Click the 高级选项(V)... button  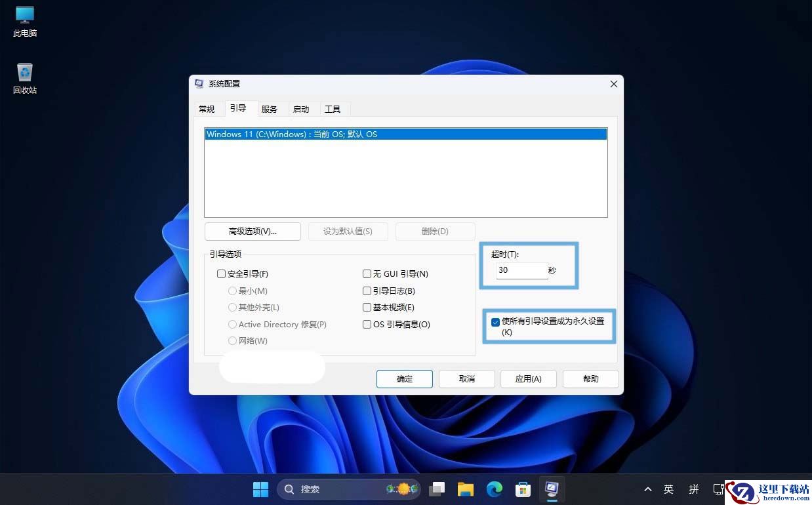pyautogui.click(x=253, y=232)
